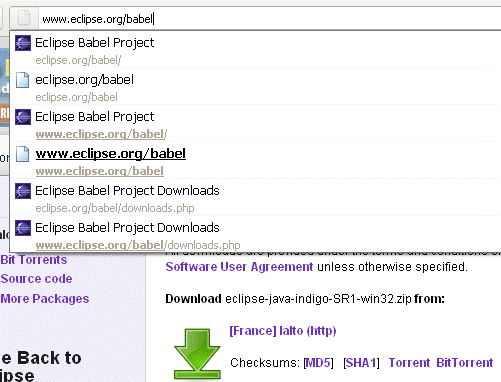The image size is (501, 382).
Task: Click the Torrent link
Action: 409,363
